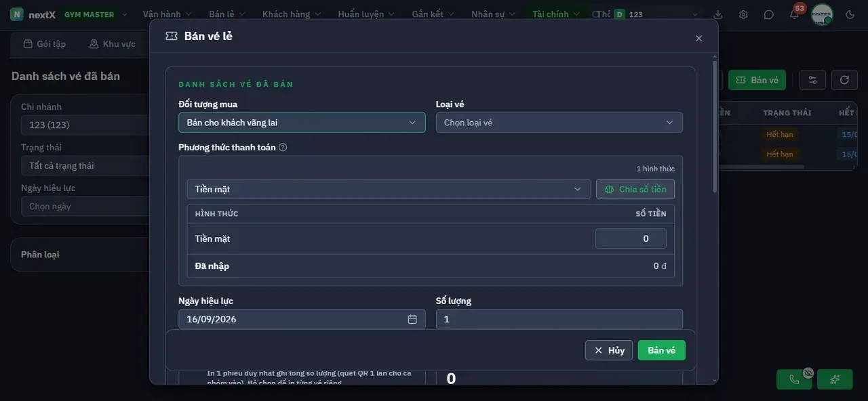Click the Chia số tiền button

click(x=635, y=189)
